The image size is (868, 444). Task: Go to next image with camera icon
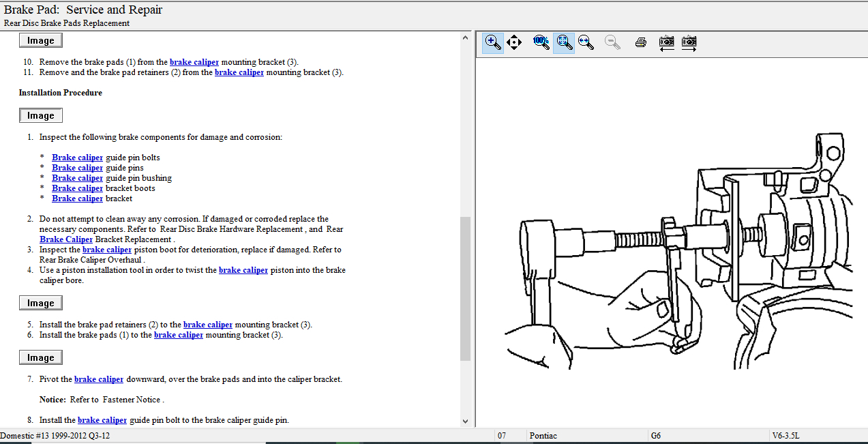[x=689, y=42]
